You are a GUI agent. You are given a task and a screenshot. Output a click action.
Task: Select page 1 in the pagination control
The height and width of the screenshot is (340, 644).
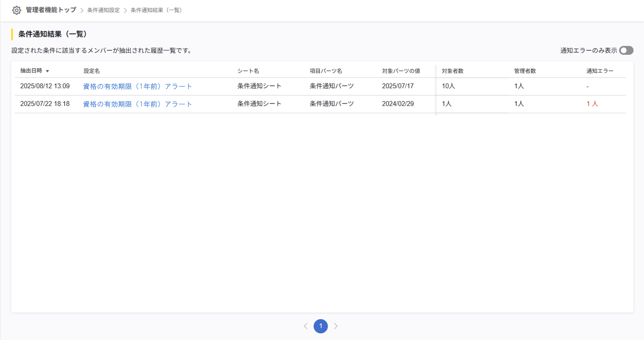(x=321, y=326)
